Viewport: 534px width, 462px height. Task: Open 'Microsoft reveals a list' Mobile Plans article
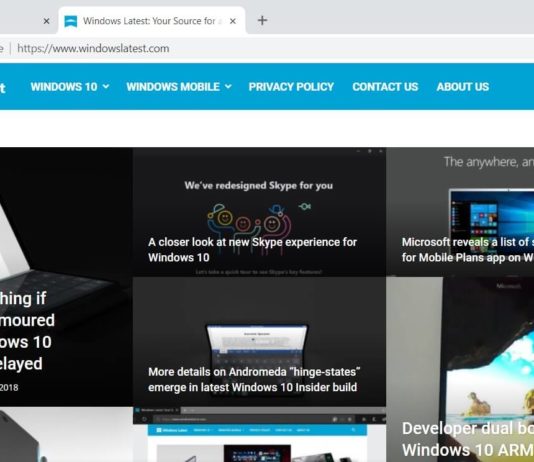(x=468, y=250)
